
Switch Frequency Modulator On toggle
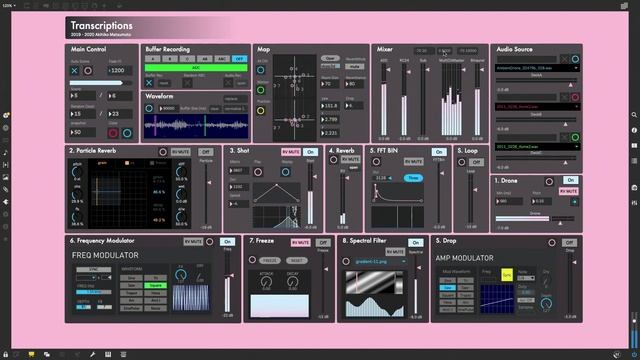(227, 242)
